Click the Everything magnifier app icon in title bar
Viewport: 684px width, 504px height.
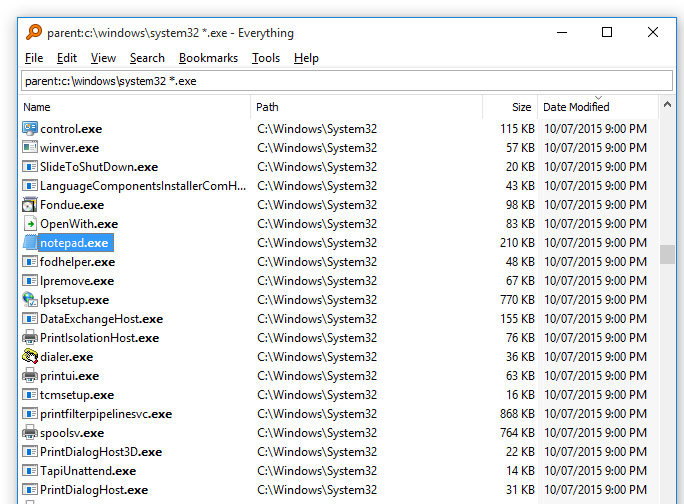coord(34,32)
